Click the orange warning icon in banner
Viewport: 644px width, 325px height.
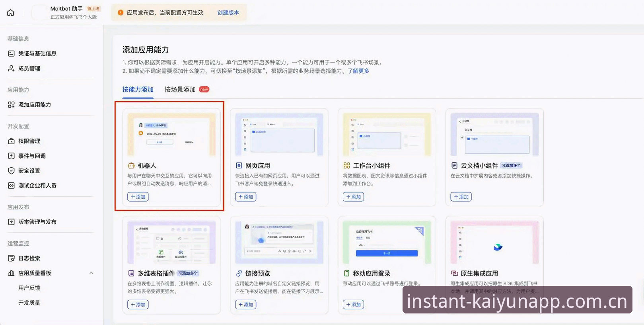[x=121, y=12]
